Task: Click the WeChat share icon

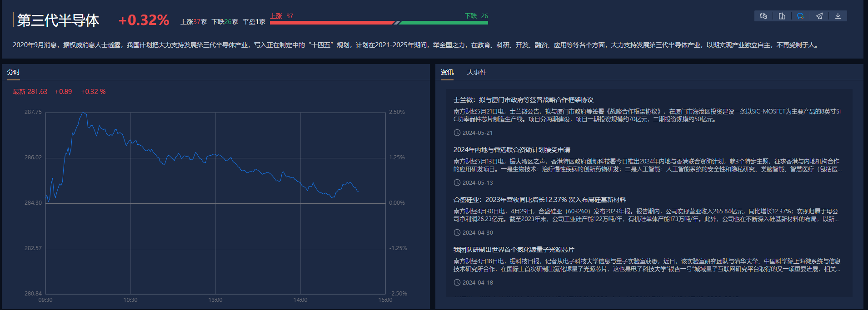Action: pos(763,16)
